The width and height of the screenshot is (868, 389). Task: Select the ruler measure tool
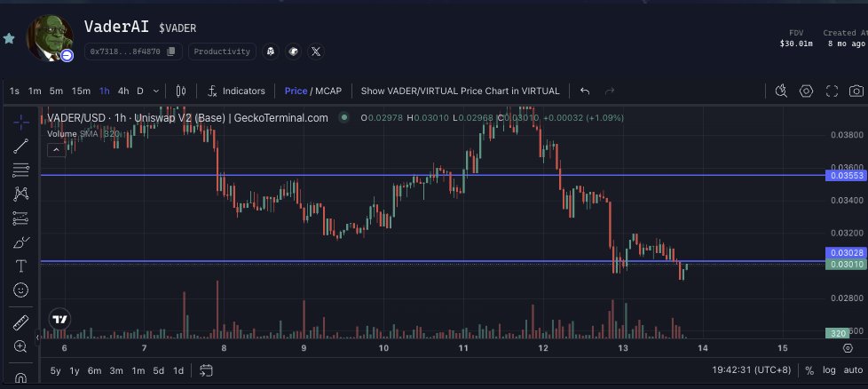(21, 322)
